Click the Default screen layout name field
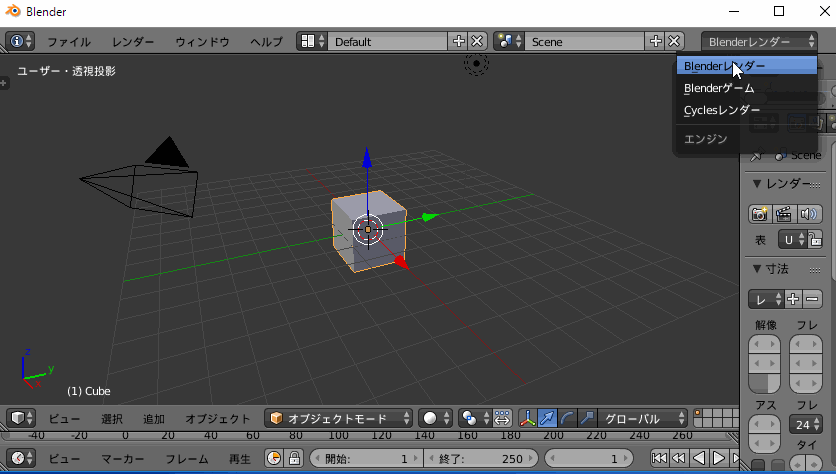836x474 pixels. click(388, 41)
